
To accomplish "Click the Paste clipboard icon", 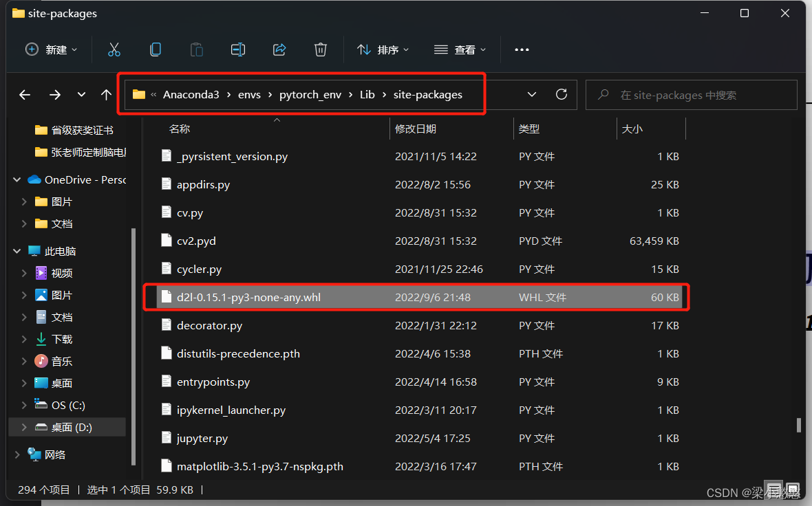I will click(197, 49).
